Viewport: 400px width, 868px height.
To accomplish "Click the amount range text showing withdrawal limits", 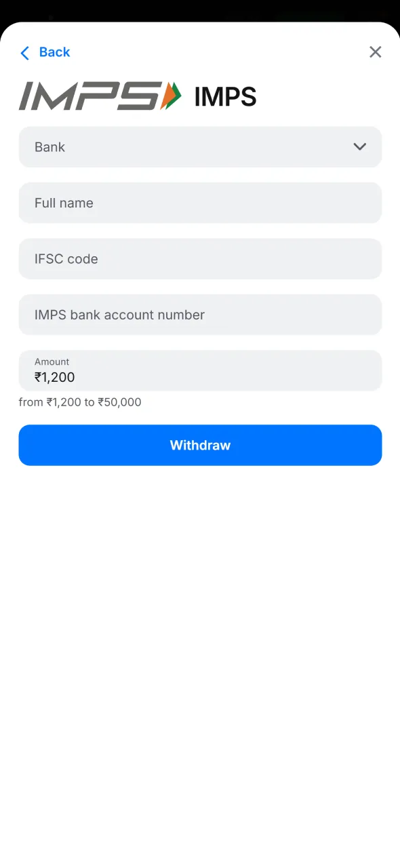I will click(x=79, y=401).
